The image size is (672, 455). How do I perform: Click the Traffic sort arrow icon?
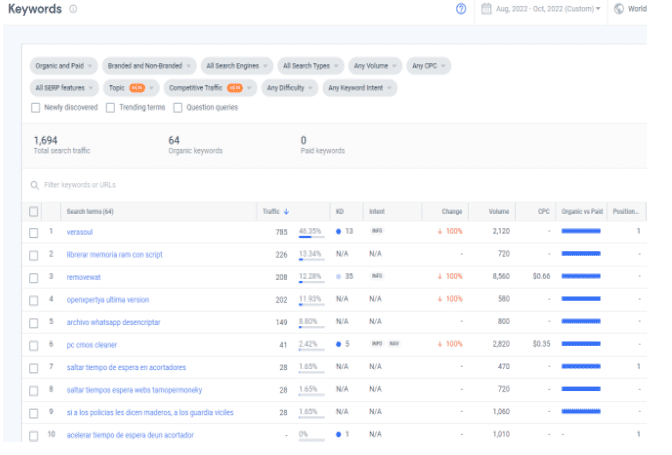(x=287, y=211)
